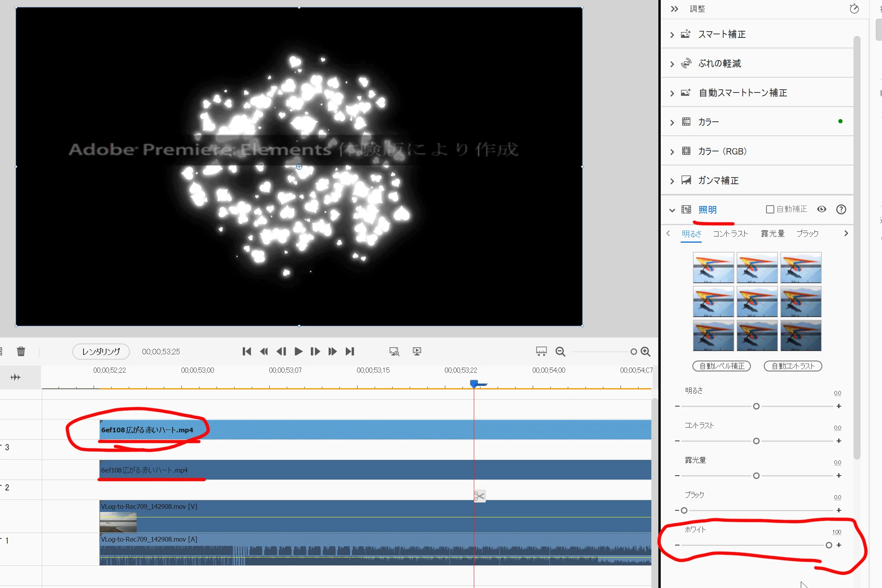This screenshot has width=882, height=588.
Task: Jump to previous edit point
Action: point(247,351)
